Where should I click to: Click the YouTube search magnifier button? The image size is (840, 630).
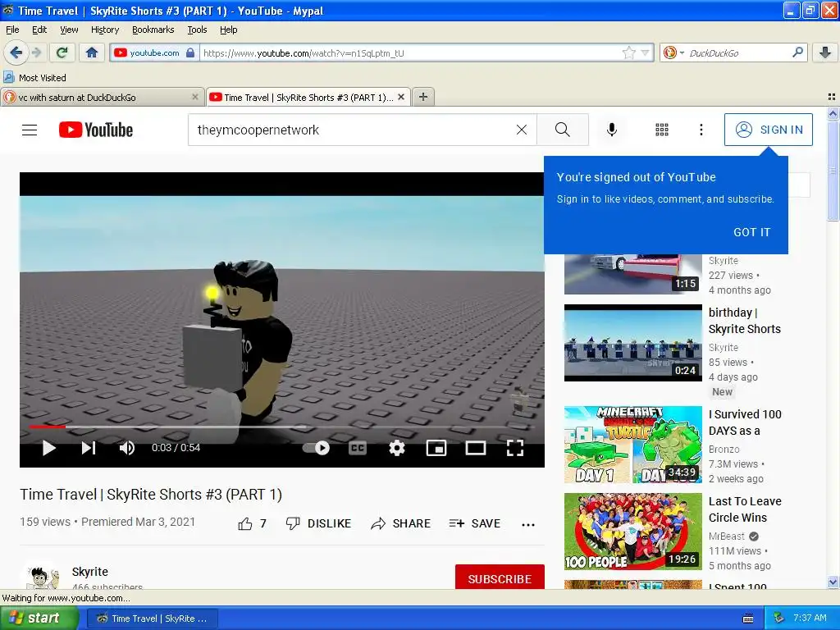coord(563,130)
